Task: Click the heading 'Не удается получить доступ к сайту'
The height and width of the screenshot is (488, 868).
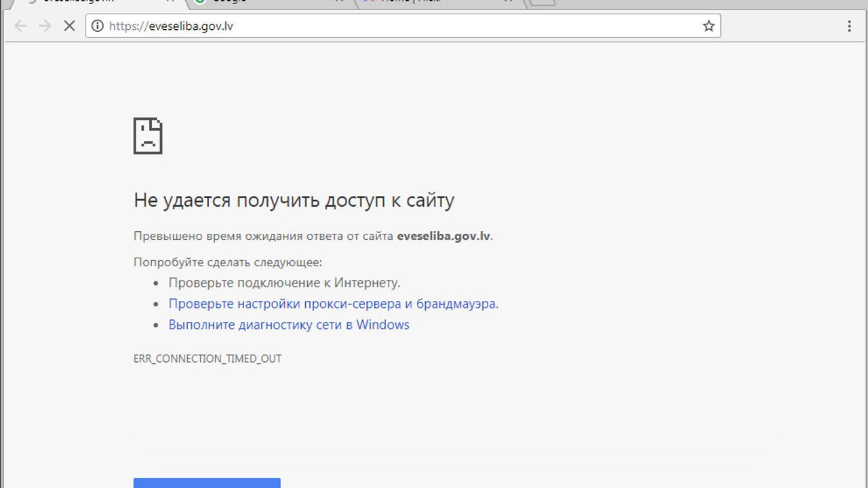Action: [294, 201]
